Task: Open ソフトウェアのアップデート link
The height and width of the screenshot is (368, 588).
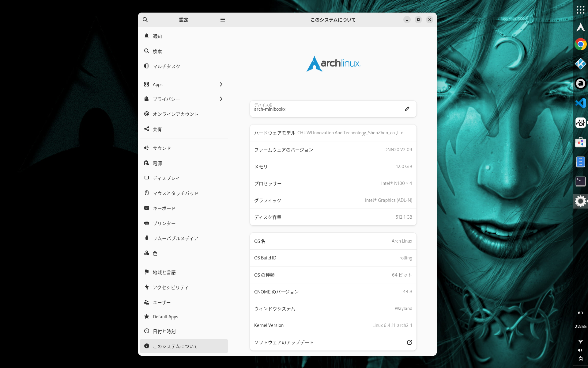Action: click(x=333, y=342)
